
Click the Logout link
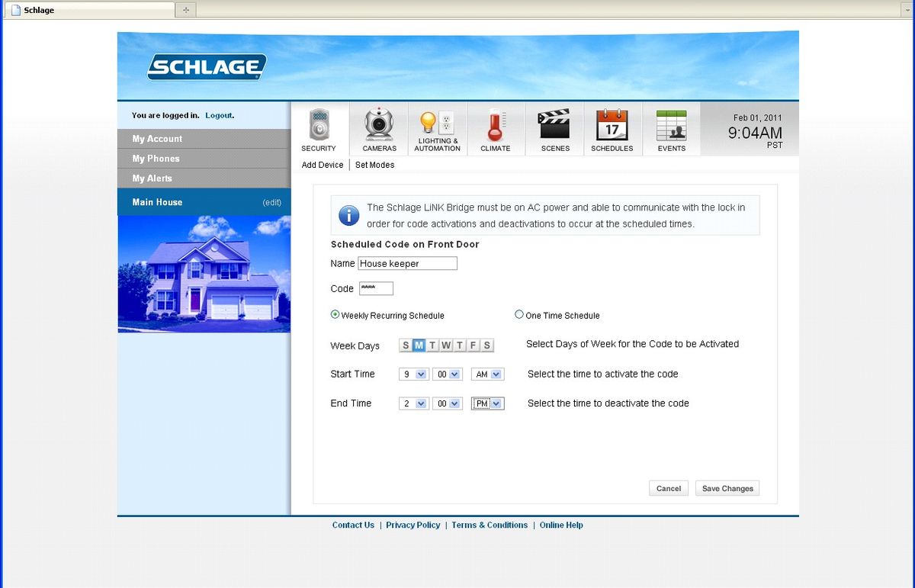[219, 115]
